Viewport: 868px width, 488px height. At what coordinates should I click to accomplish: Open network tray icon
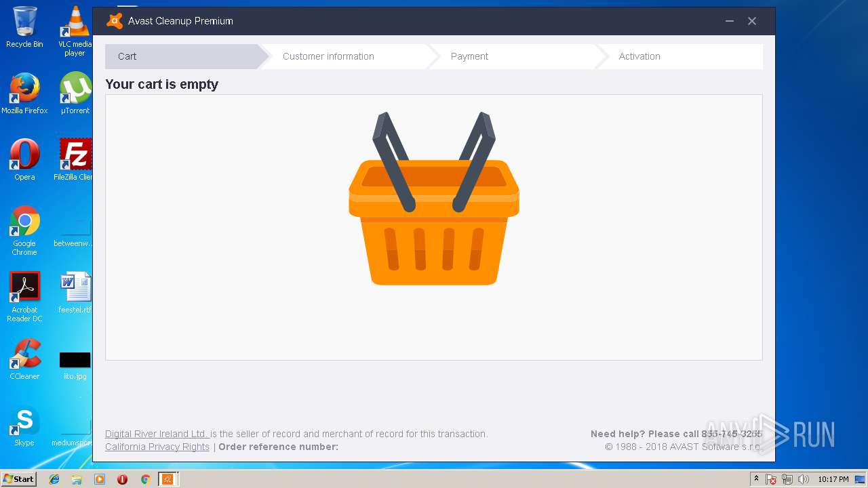click(x=787, y=479)
